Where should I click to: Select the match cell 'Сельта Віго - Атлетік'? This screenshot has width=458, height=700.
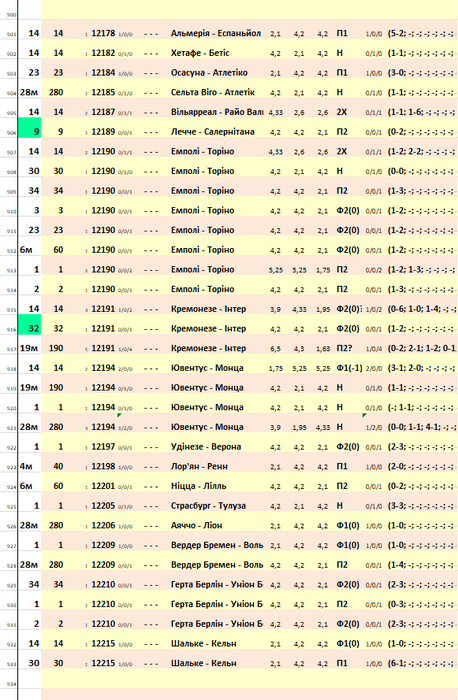(212, 92)
